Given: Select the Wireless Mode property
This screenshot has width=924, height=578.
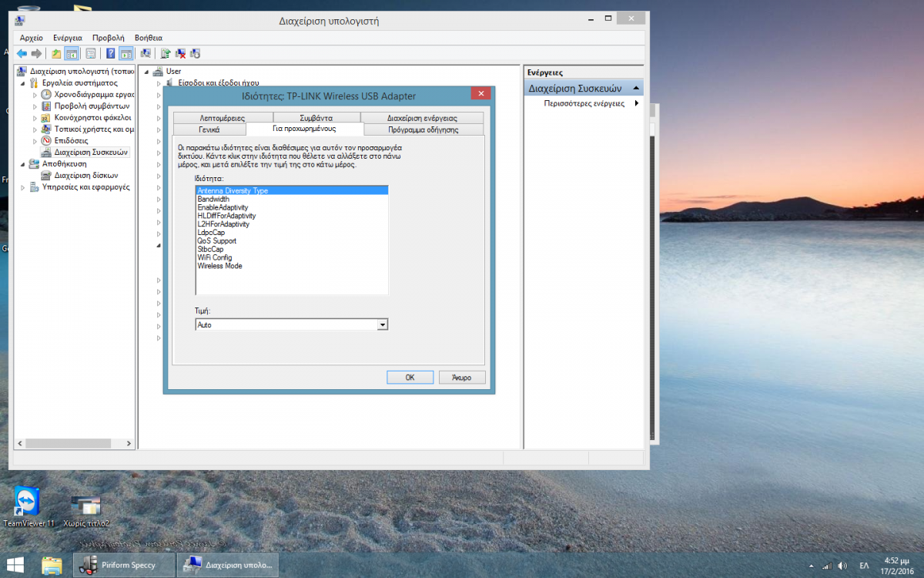Looking at the screenshot, I should pos(292,266).
